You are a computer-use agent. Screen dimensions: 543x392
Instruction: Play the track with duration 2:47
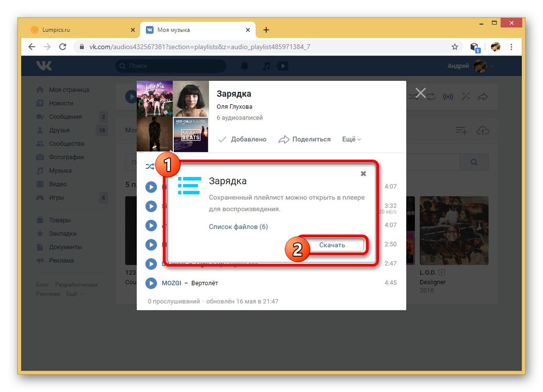pos(151,264)
